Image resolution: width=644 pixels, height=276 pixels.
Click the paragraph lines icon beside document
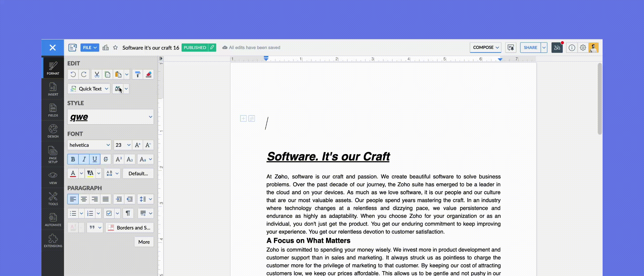252,119
